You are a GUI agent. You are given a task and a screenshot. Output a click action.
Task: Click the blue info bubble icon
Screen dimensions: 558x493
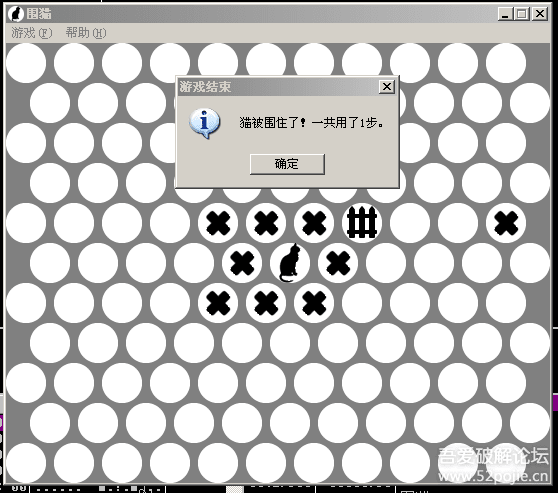[x=204, y=123]
